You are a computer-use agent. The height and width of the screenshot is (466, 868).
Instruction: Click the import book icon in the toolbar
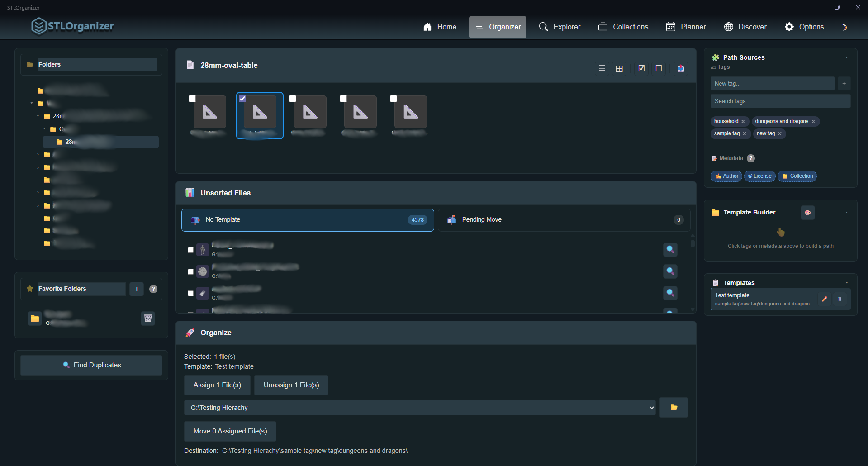coord(680,68)
